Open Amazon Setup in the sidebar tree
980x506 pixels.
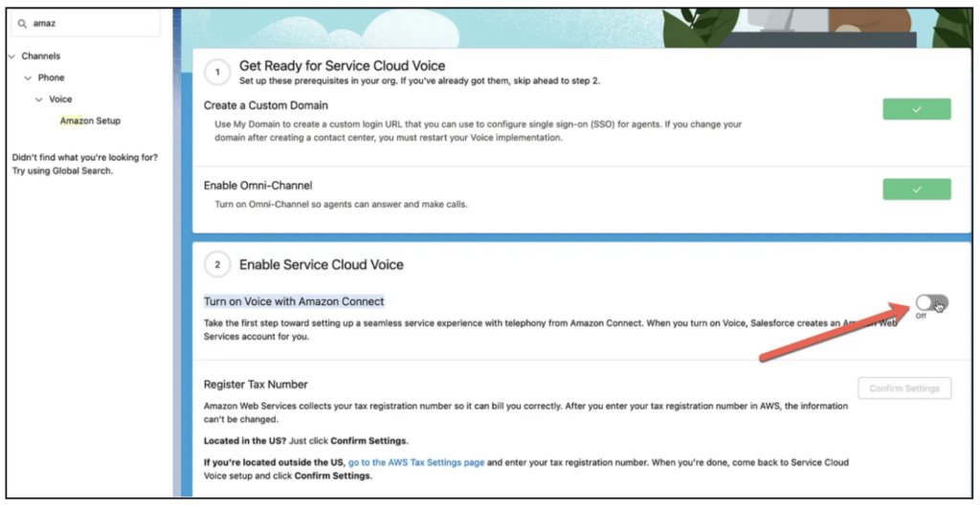[90, 121]
